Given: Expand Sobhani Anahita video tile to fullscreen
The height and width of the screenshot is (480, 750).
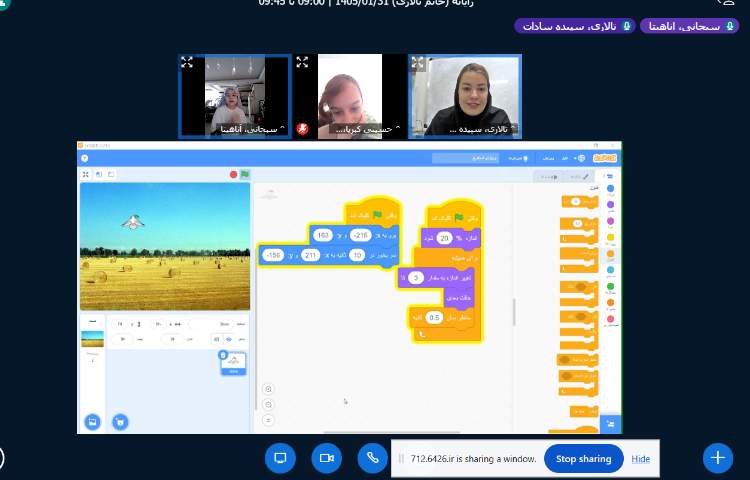Looking at the screenshot, I should tap(187, 62).
